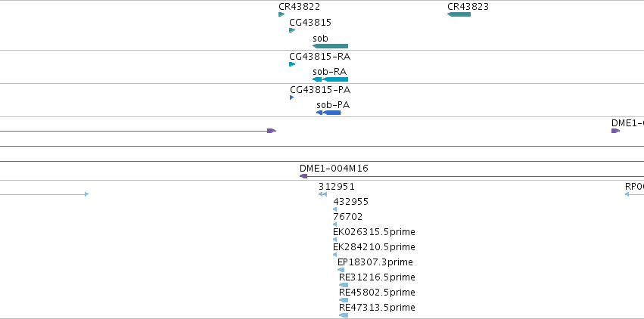Click the EK026315.5prime feature glyph
Image resolution: width=644 pixels, height=319 pixels.
tap(334, 240)
